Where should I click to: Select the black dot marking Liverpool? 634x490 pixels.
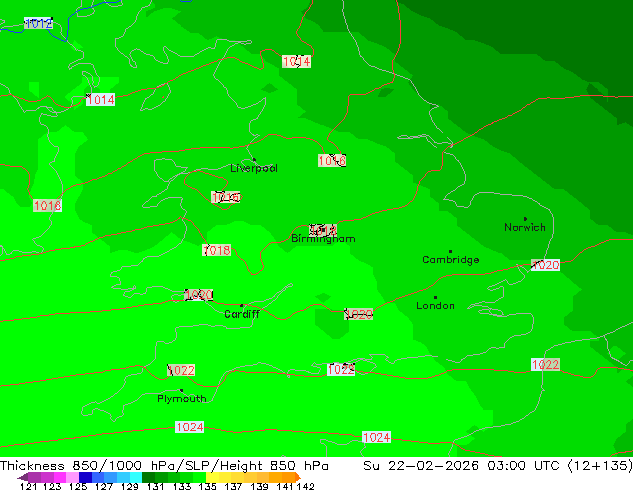[254, 160]
